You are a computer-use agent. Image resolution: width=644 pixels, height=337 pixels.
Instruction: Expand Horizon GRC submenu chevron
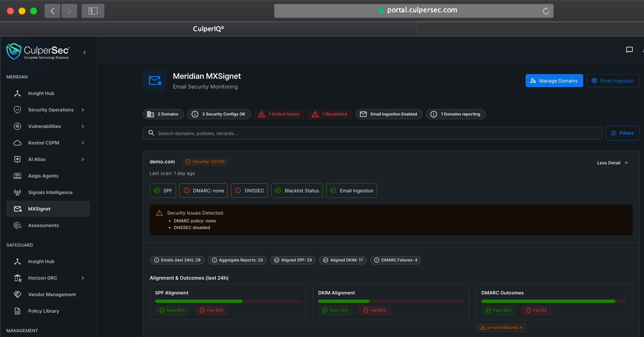pyautogui.click(x=83, y=278)
